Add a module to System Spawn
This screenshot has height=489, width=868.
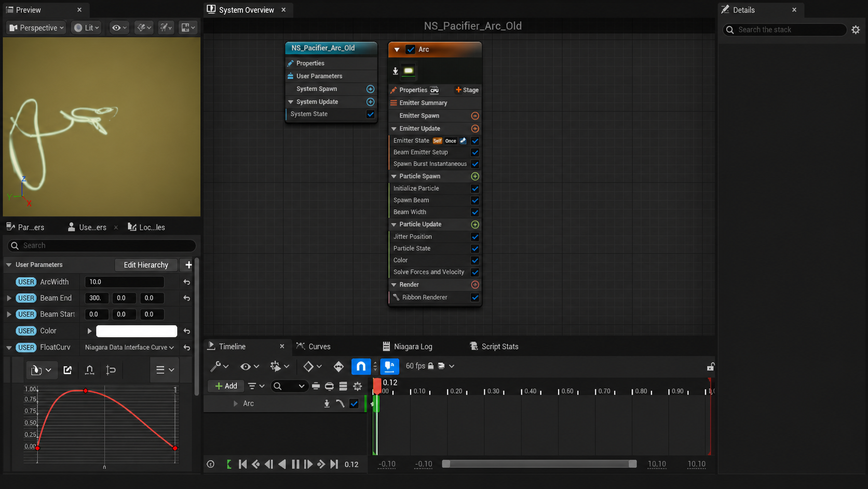point(370,89)
